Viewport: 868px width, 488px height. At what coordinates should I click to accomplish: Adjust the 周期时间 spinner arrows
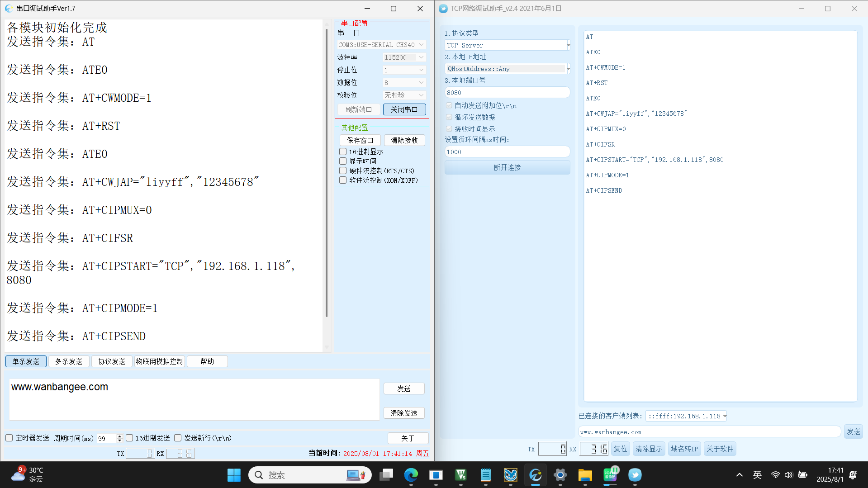(119, 438)
